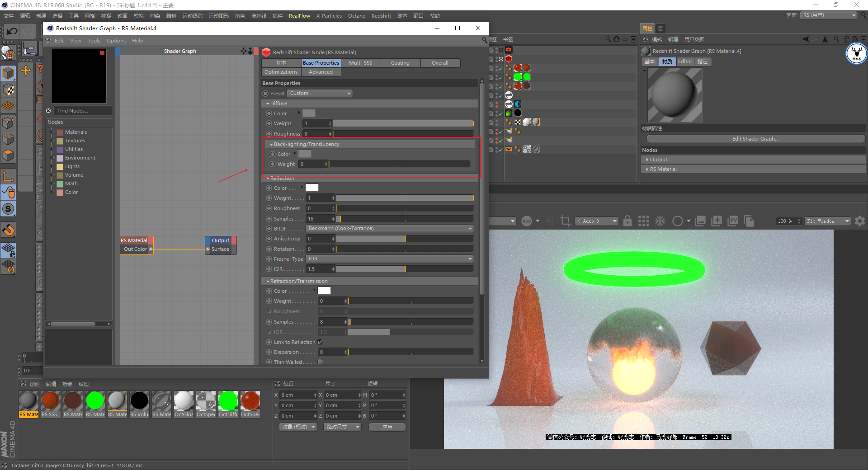Select the Editor tab in attribute manager
Image resolution: width=868 pixels, height=470 pixels.
[x=685, y=61]
